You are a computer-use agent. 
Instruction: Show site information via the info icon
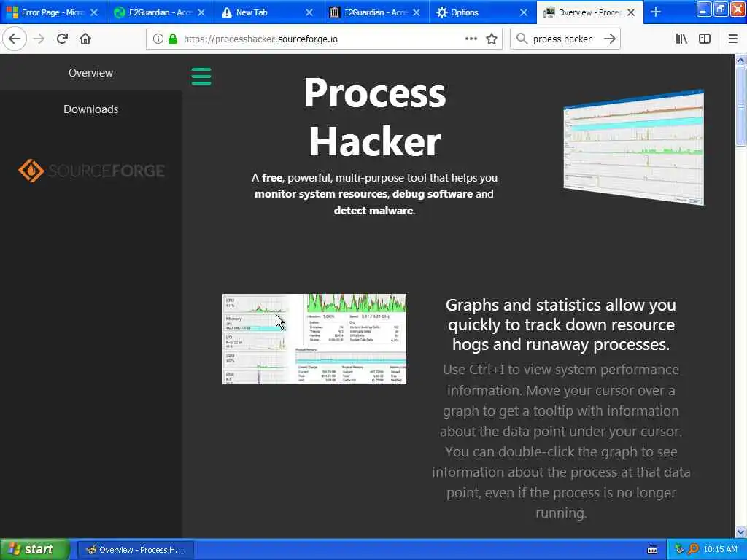pyautogui.click(x=158, y=39)
